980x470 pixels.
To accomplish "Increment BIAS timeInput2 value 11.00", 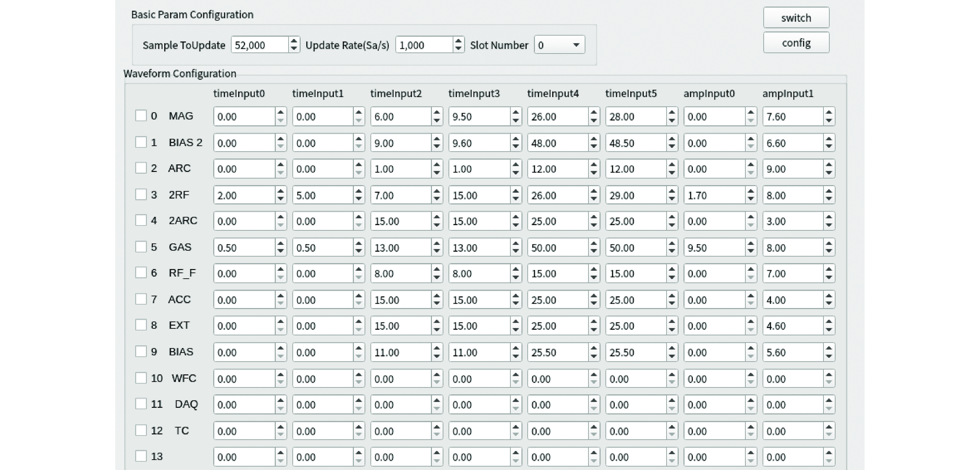I will click(437, 348).
